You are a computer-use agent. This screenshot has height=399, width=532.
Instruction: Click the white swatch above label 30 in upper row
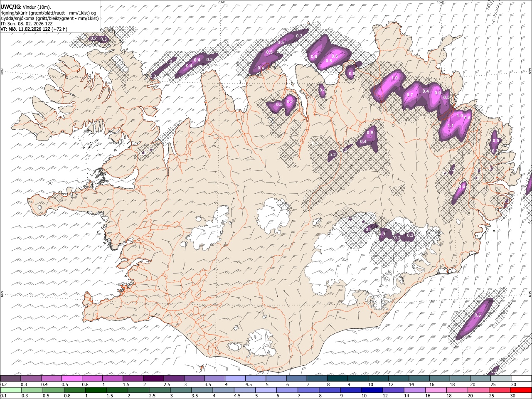[521, 379]
